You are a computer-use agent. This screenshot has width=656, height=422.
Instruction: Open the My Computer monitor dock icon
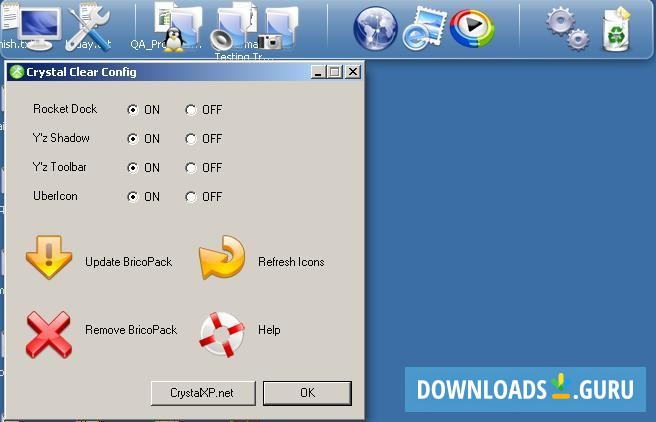39,28
